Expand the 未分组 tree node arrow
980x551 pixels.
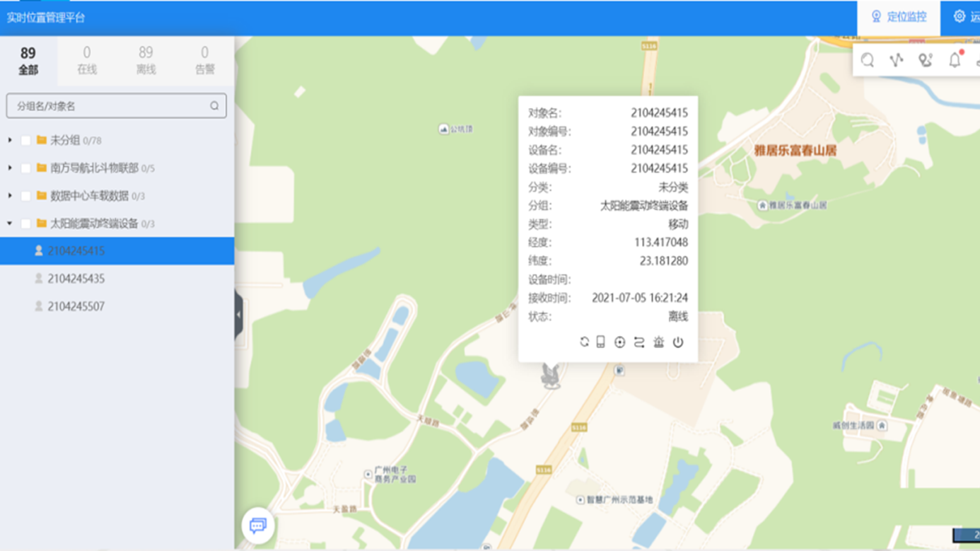[10, 141]
